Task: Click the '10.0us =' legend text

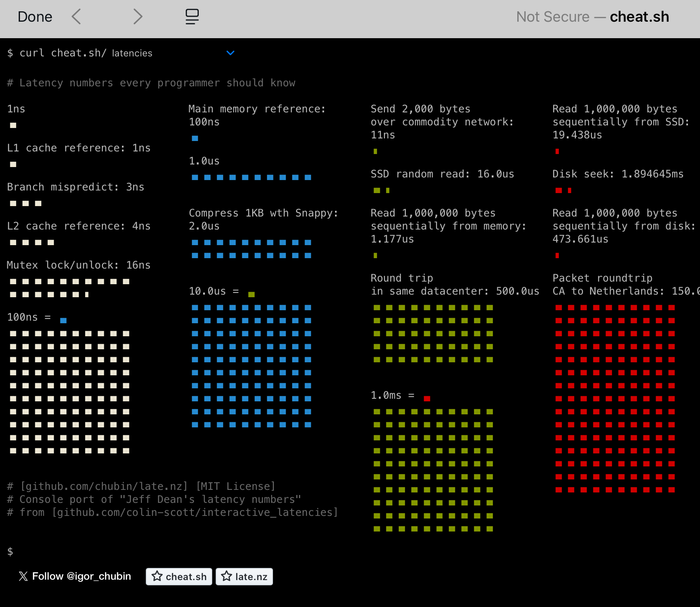Action: 214,291
